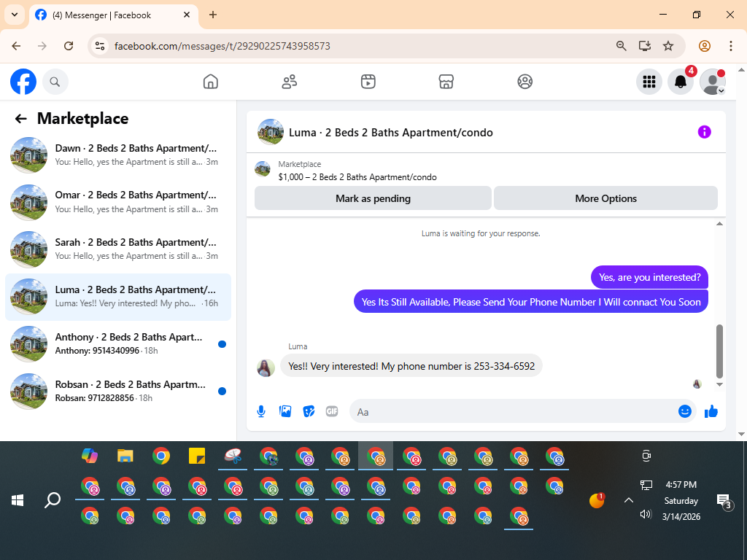Click the volume icon in system tray

coord(646,514)
